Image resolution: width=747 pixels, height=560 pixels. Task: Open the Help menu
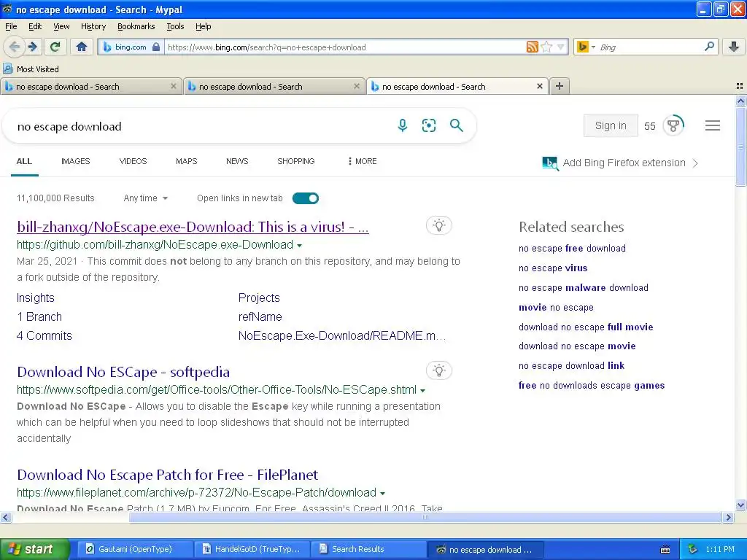click(x=203, y=26)
